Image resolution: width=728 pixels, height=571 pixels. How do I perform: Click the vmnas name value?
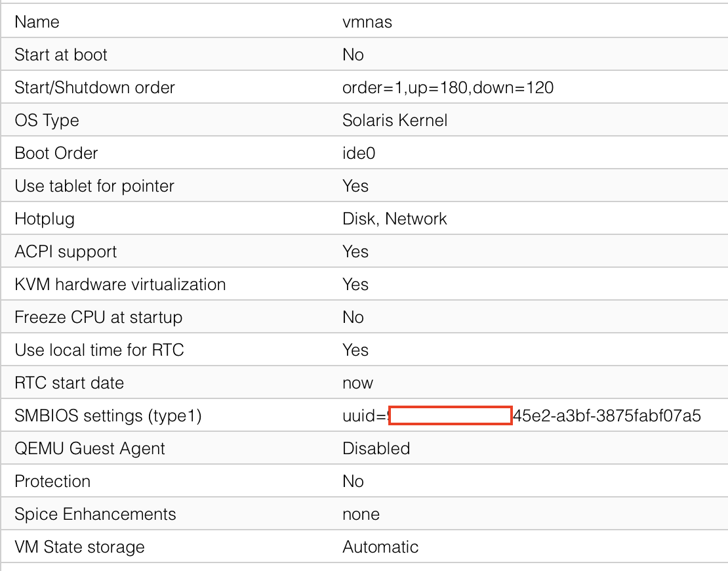tap(367, 22)
